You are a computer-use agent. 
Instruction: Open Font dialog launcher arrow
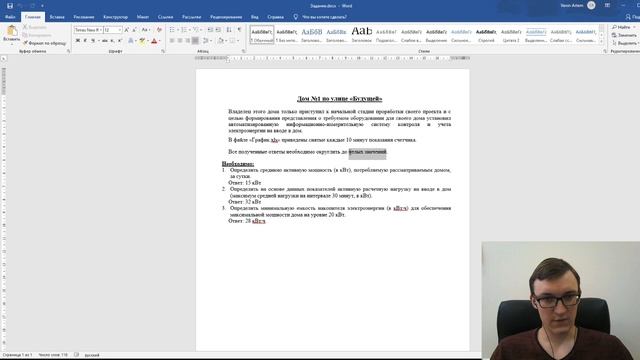[162, 51]
